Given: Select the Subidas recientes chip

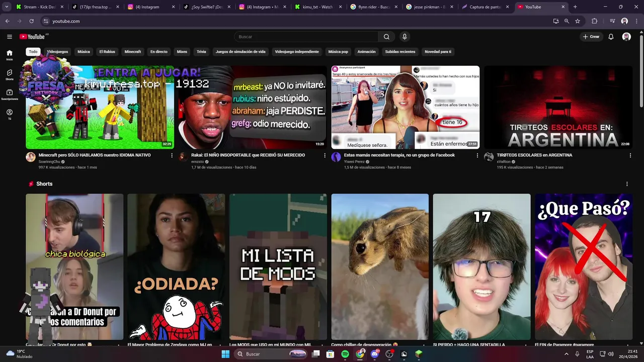Looking at the screenshot, I should click(x=400, y=52).
